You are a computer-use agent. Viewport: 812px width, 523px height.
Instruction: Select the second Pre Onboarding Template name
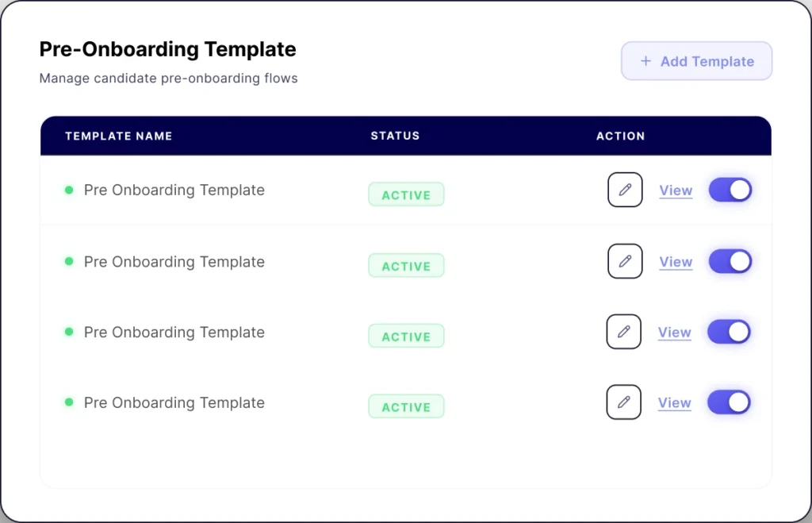[x=174, y=262]
